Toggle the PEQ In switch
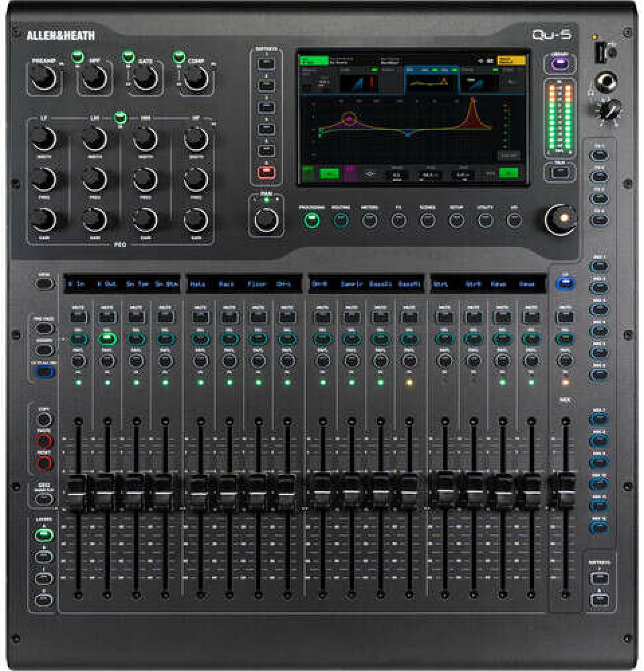The width and height of the screenshot is (644, 671). [x=119, y=119]
